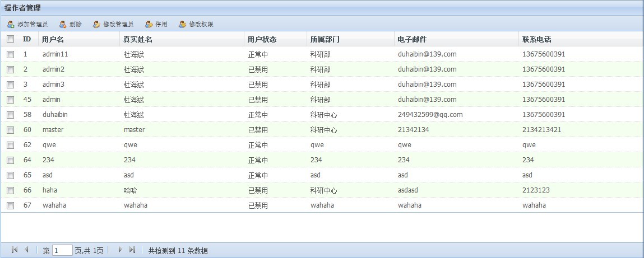This screenshot has height=258, width=644.
Task: Click the ID cell 66
Action: [x=27, y=190]
